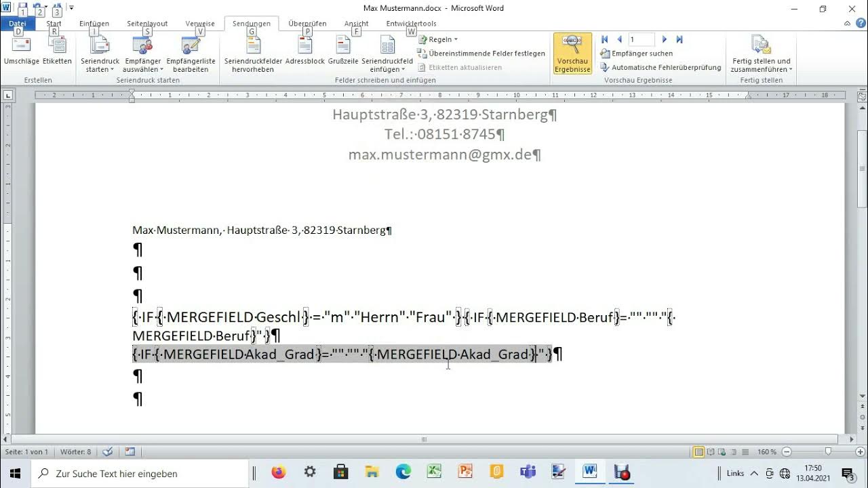This screenshot has height=488, width=868.
Task: Click the zoom out minus button
Action: [x=786, y=451]
